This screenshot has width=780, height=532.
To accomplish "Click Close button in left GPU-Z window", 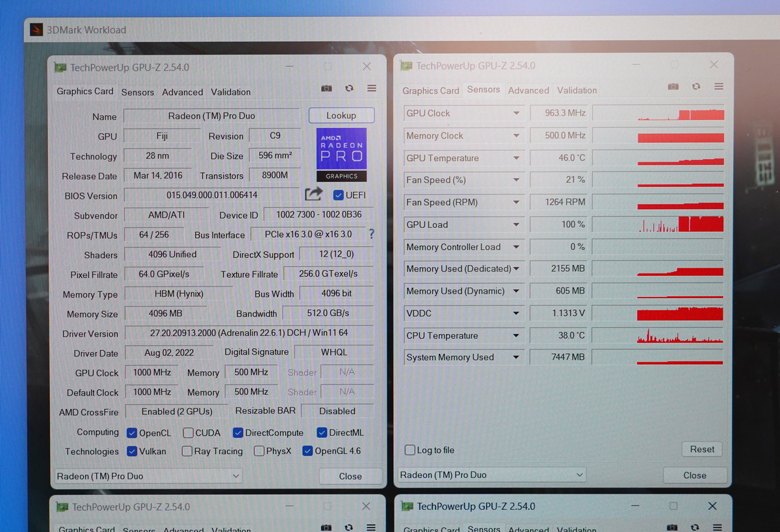I will 350,476.
